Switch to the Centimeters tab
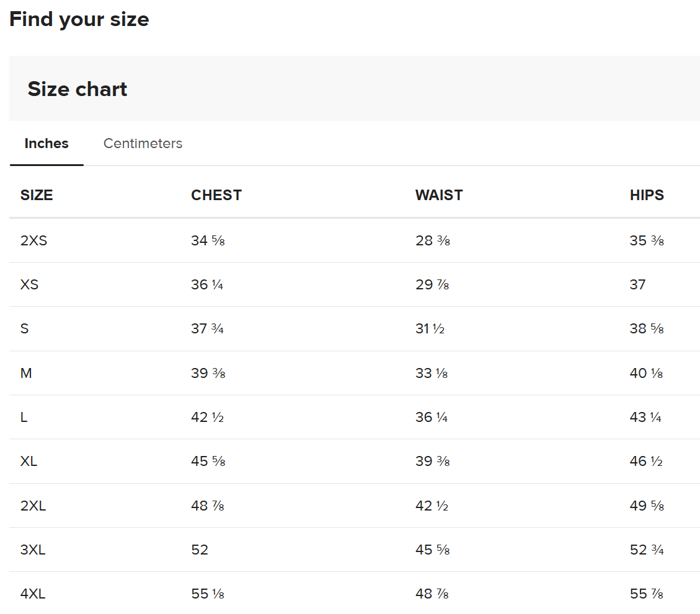Viewport: 700px width, 614px height. 143,143
